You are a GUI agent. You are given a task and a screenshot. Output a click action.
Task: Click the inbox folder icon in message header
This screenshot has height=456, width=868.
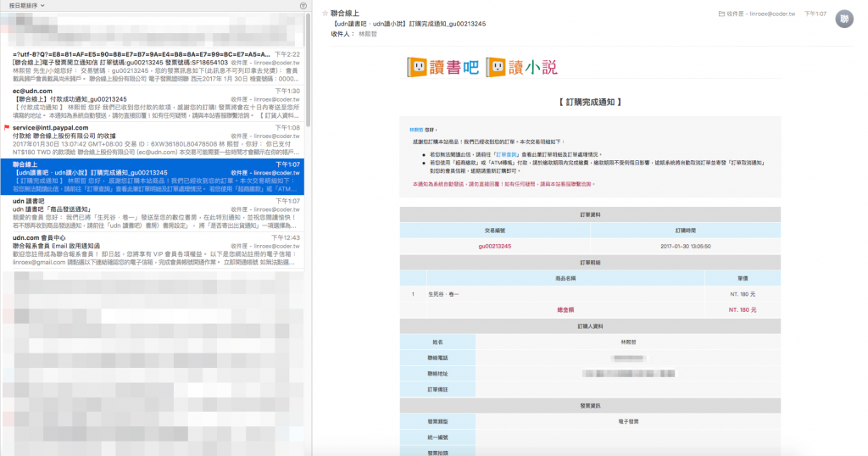(721, 14)
